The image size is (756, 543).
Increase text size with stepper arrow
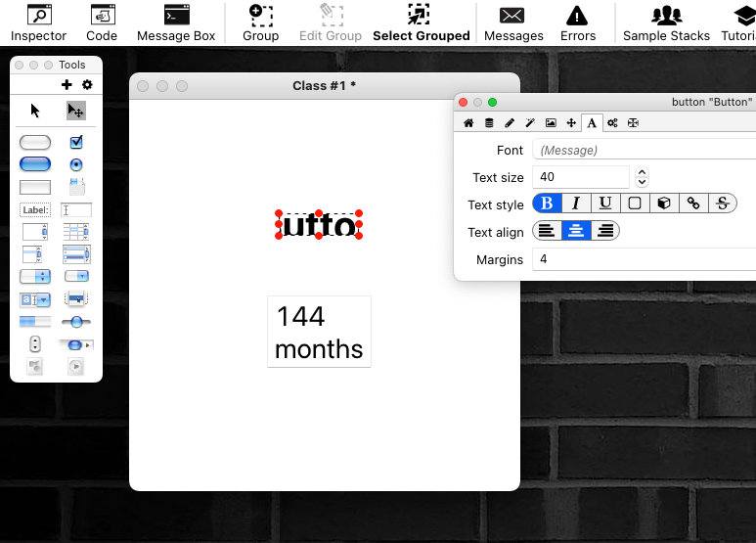(642, 172)
